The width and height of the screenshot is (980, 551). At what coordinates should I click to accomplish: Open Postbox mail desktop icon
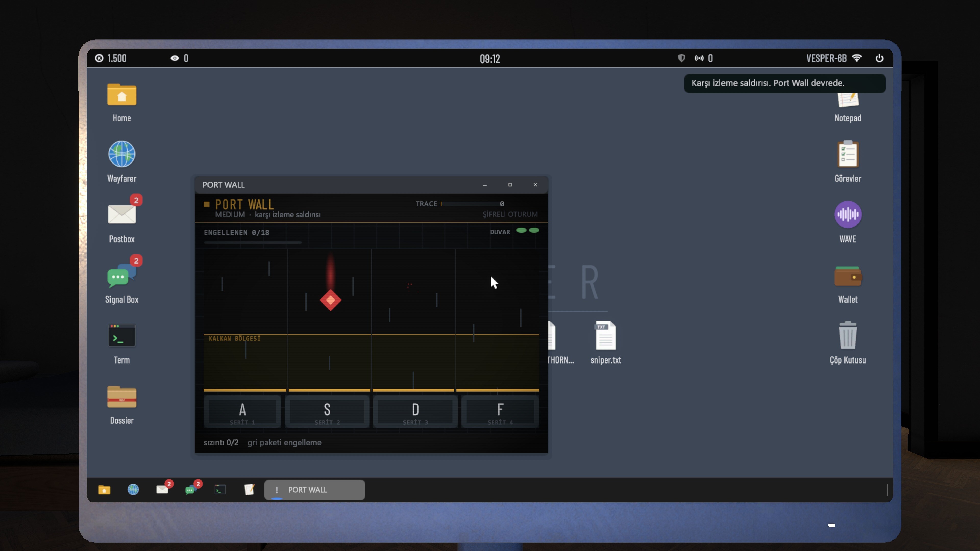[x=122, y=214]
